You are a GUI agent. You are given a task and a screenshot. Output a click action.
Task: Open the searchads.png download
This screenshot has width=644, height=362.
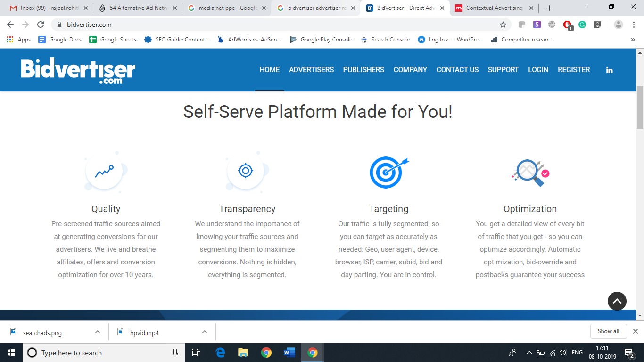pyautogui.click(x=42, y=333)
